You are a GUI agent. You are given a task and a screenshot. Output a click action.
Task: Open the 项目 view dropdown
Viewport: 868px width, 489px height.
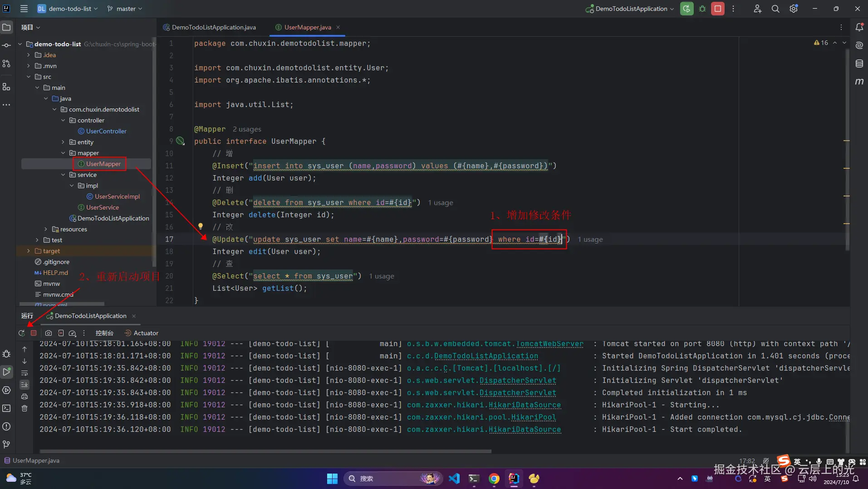point(30,27)
